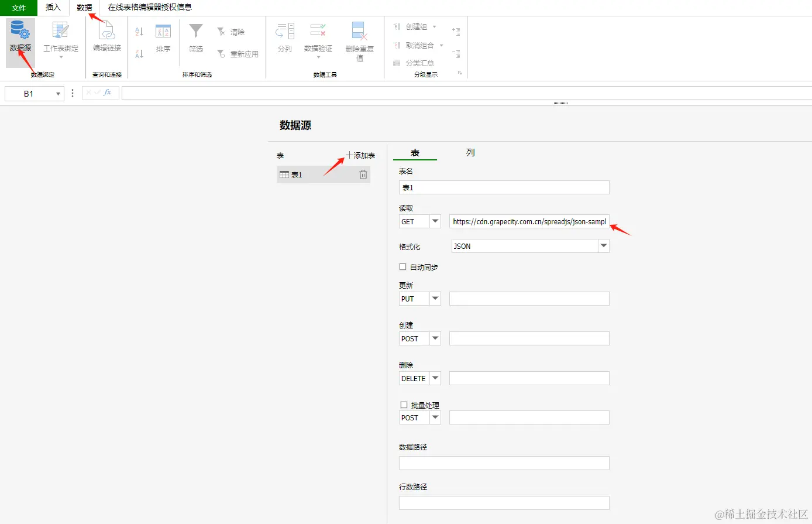Screen dimensions: 812x524
Task: Select the 表 tab in data source panel
Action: coord(415,153)
